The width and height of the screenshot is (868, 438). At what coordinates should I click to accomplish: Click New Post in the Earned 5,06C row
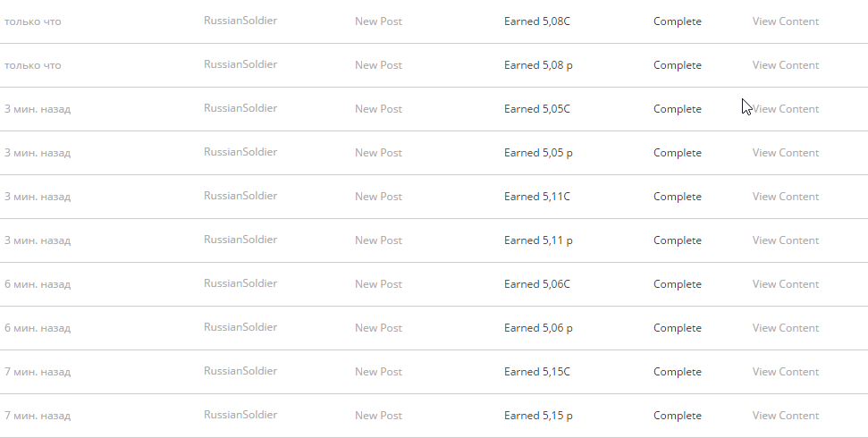coord(378,284)
